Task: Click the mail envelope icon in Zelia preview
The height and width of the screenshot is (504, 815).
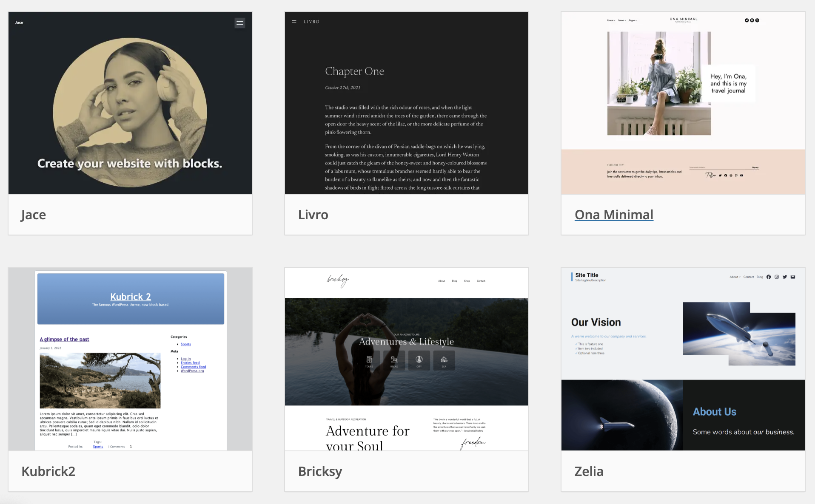Action: click(793, 277)
